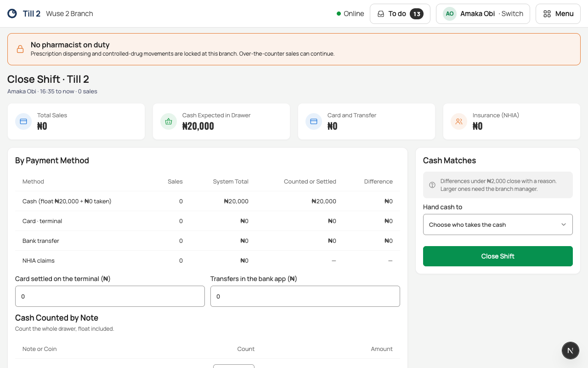588x368 pixels.
Task: Click the NHIA claims row label
Action: coord(39,260)
